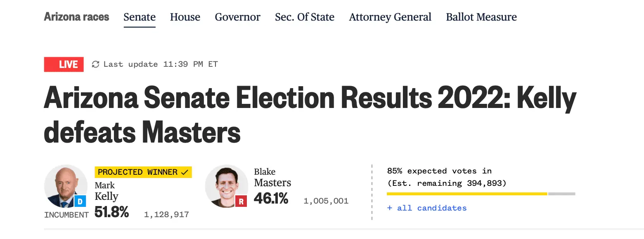Click Mark Kelly's candidate name
This screenshot has width=644, height=239.
[106, 191]
